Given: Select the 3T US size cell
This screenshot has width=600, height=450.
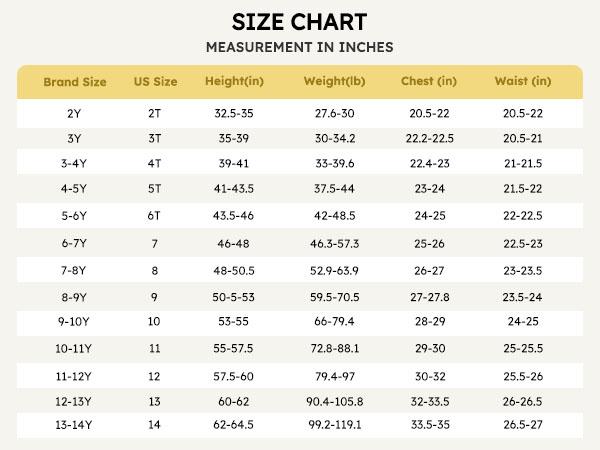Looking at the screenshot, I should (155, 139).
